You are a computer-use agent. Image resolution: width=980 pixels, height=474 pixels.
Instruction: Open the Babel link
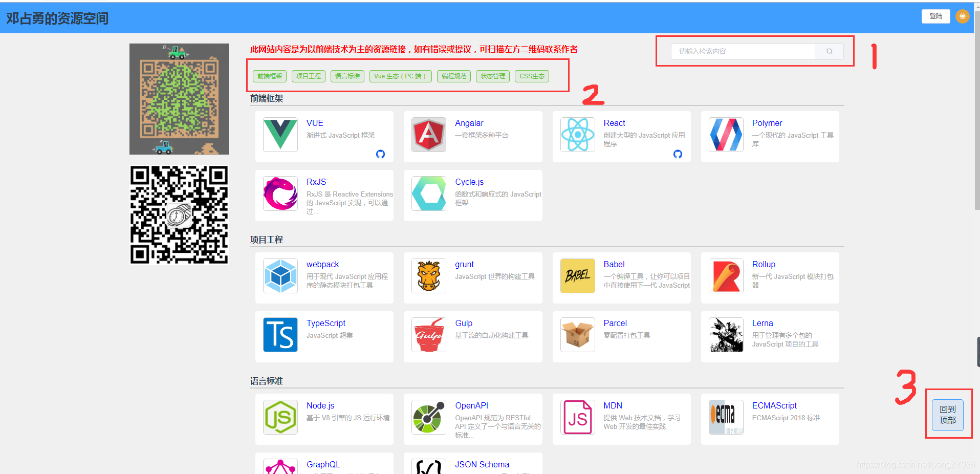(614, 264)
